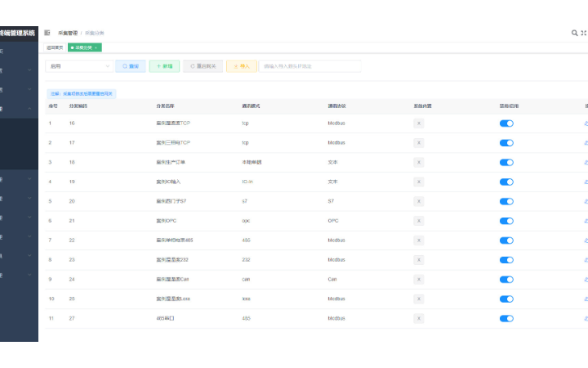Select the Can protocol cell in row 24
This screenshot has height=368, width=588.
(x=332, y=280)
